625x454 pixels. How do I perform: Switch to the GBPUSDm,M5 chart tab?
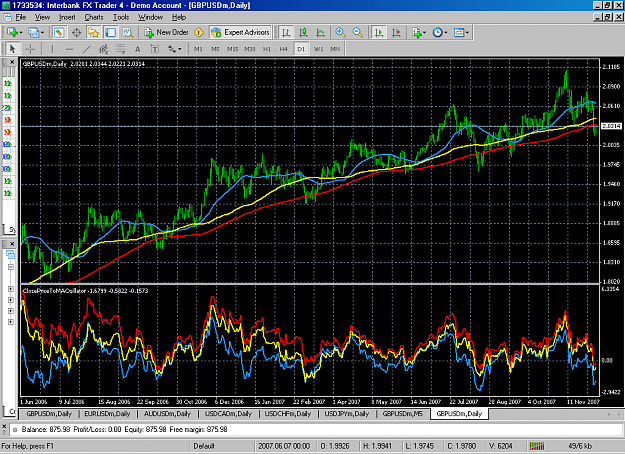coord(403,414)
